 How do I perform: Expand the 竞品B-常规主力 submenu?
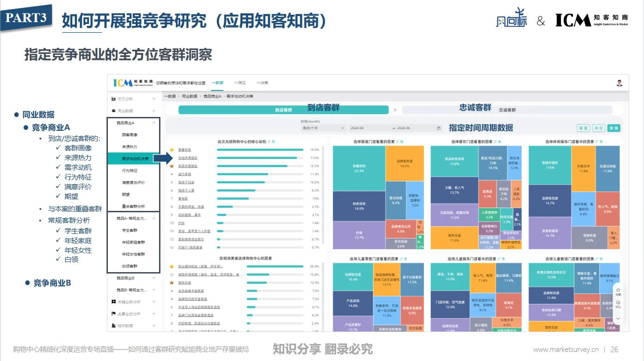pyautogui.click(x=154, y=290)
